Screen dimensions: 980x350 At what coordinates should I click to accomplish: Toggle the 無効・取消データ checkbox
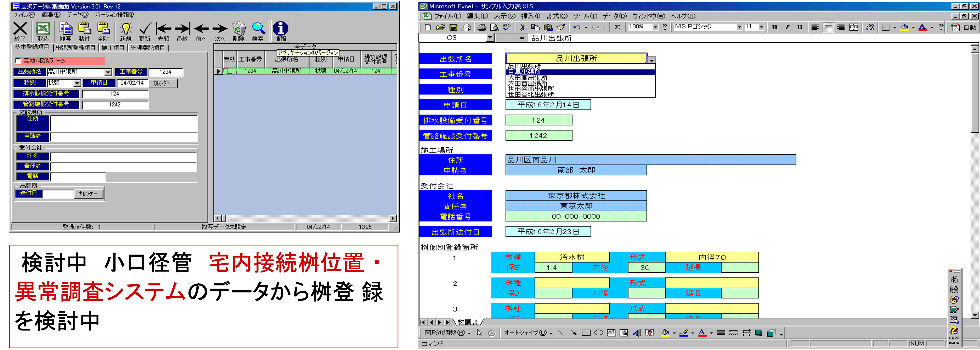(x=18, y=61)
